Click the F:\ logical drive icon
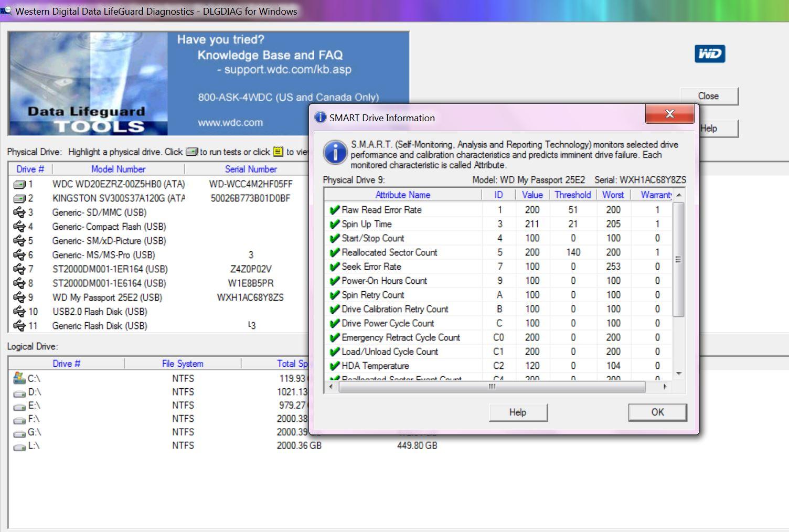Viewport: 789px width, 532px height. point(19,420)
